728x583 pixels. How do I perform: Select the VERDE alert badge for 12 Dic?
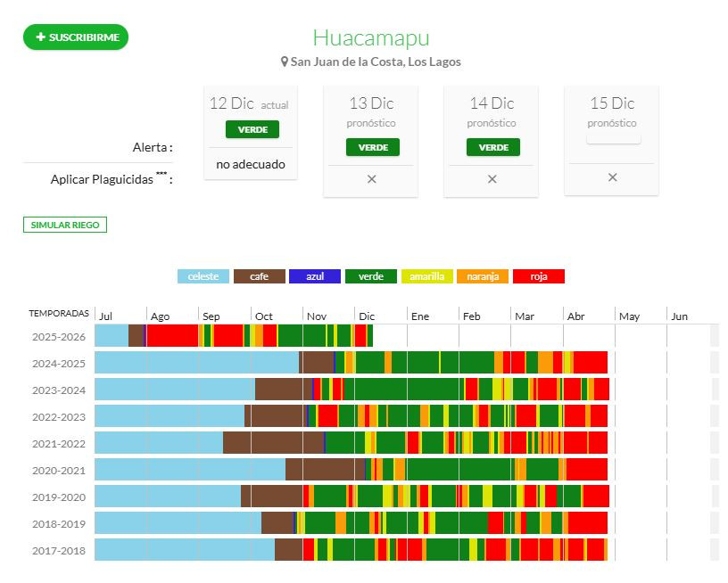tap(252, 129)
